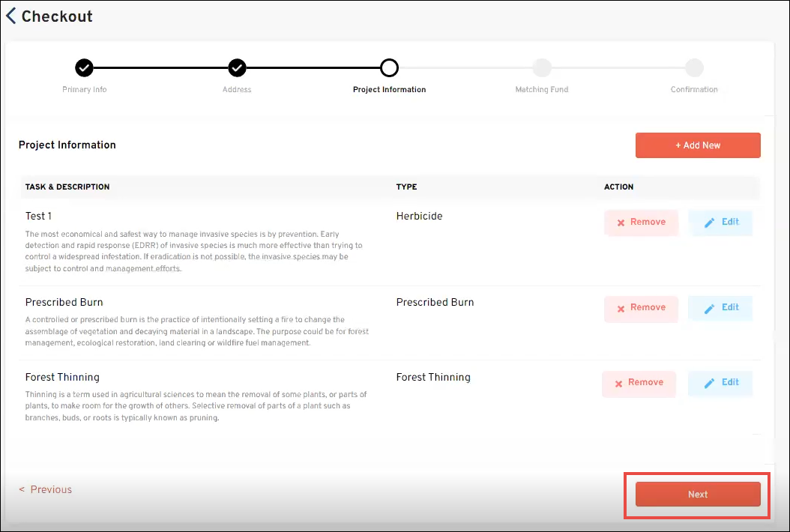The height and width of the screenshot is (532, 790).
Task: Select the Confirmation step circle
Action: [694, 68]
